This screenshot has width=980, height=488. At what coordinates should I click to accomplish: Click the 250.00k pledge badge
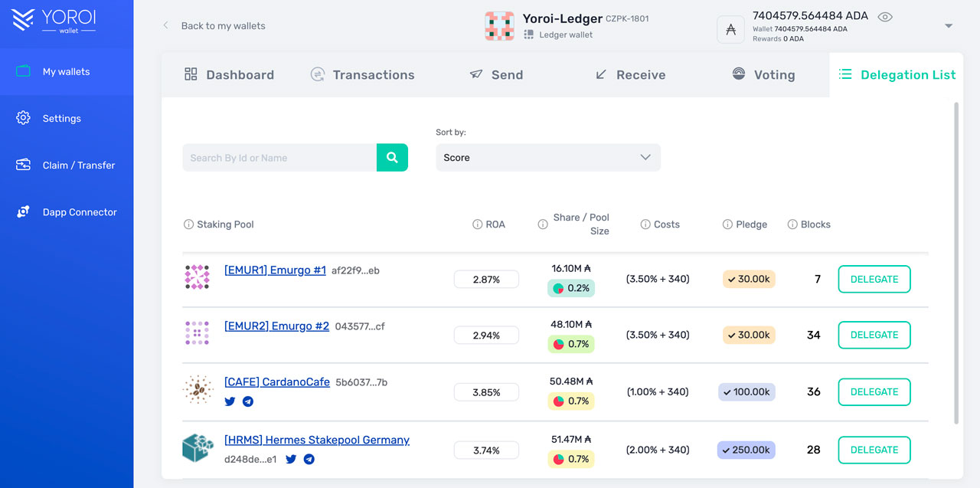pyautogui.click(x=746, y=450)
